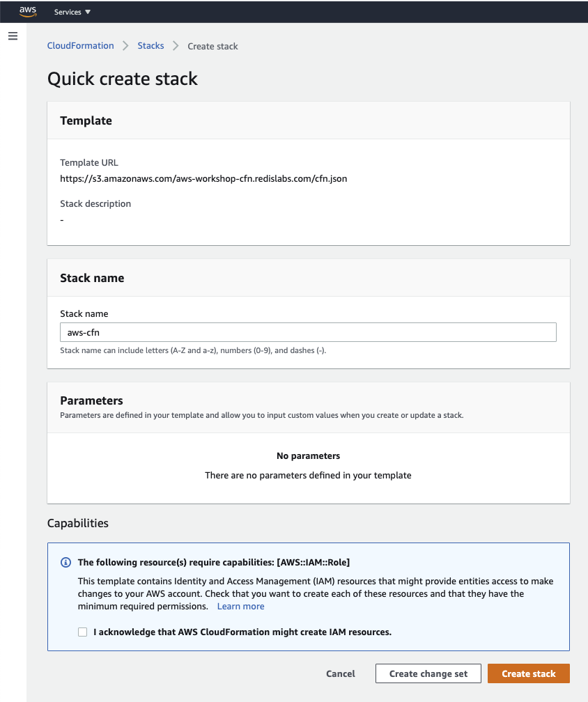Click the Template section heading
Image resolution: width=588 pixels, height=702 pixels.
86,120
